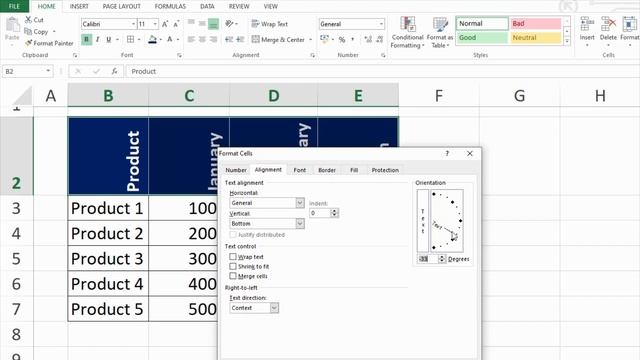The image size is (640, 360).
Task: Open the Text direction Context dropdown
Action: [274, 308]
